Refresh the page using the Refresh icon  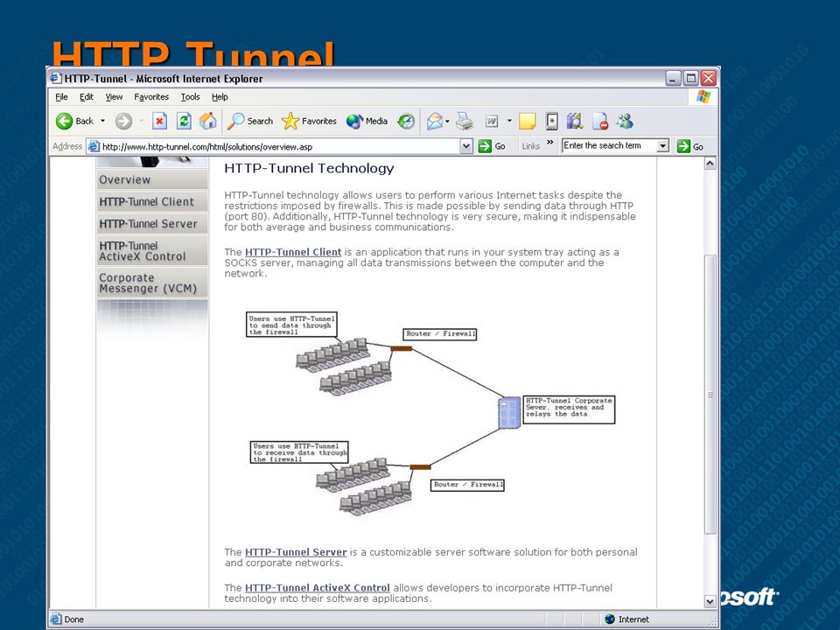point(184,121)
